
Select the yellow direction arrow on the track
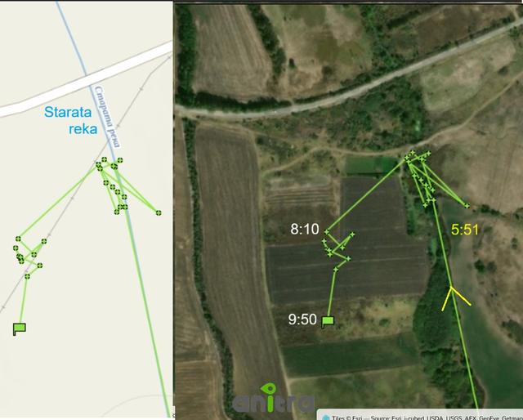(455, 298)
